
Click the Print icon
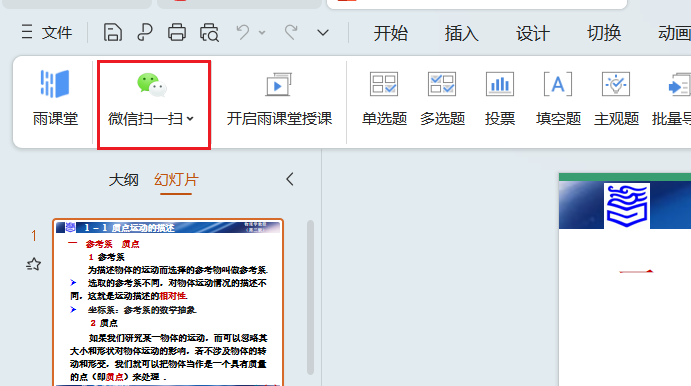point(177,33)
